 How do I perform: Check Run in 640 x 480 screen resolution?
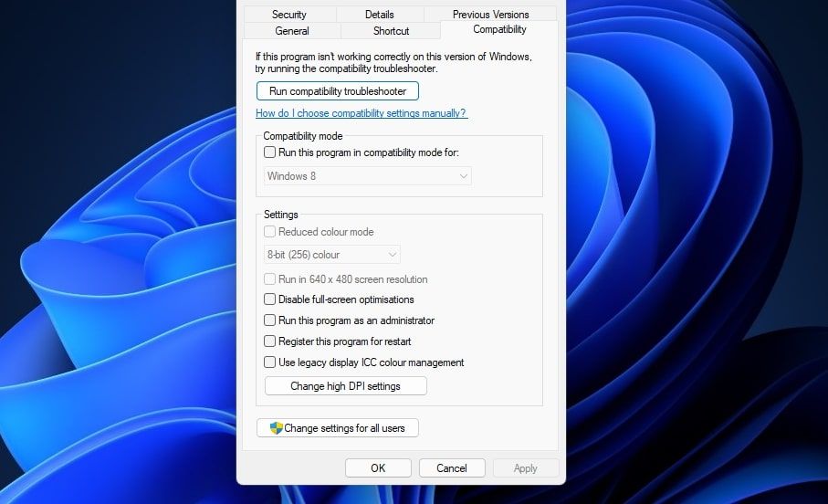coord(270,279)
